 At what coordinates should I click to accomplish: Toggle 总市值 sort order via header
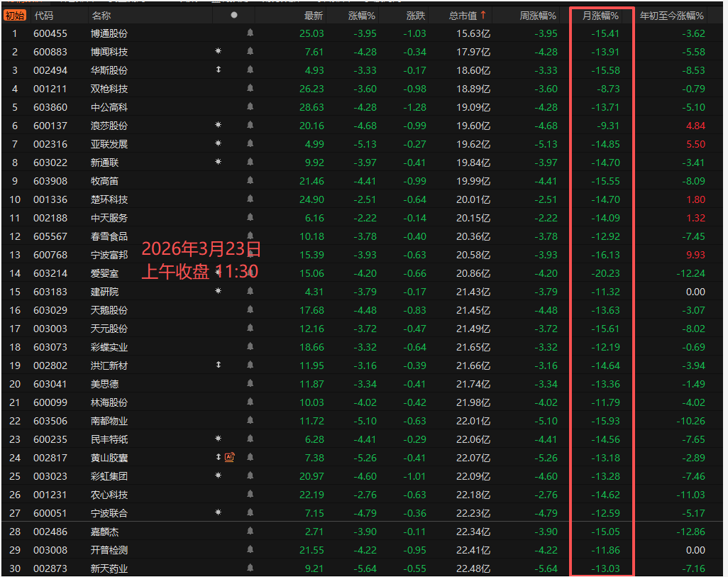coord(467,16)
